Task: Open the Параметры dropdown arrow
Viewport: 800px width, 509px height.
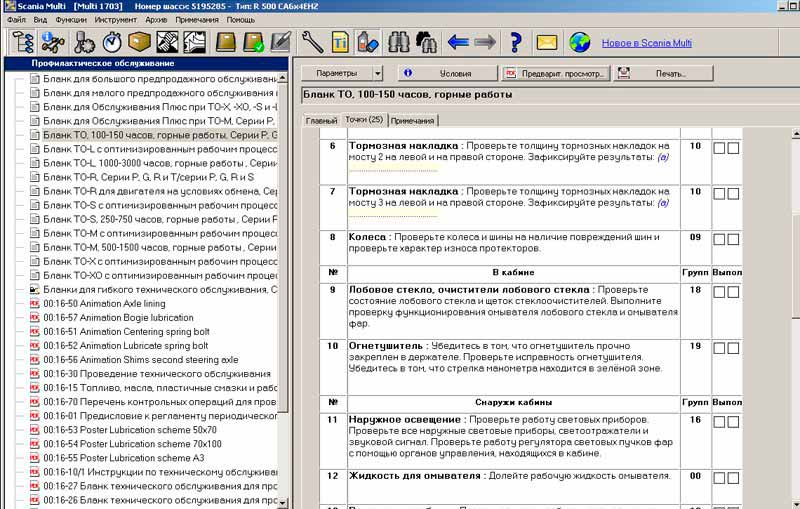Action: (377, 73)
